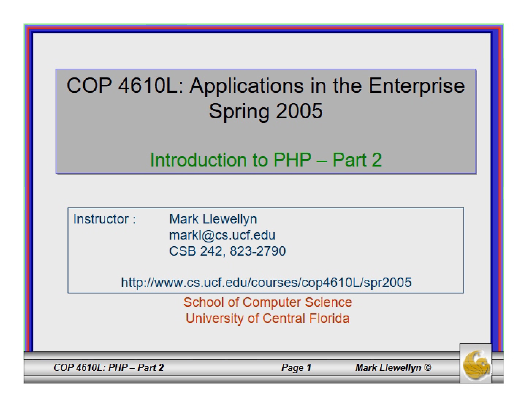Image resolution: width=532 pixels, height=409 pixels.
Task: Click the 'Instructor :' label
Action: coord(104,219)
